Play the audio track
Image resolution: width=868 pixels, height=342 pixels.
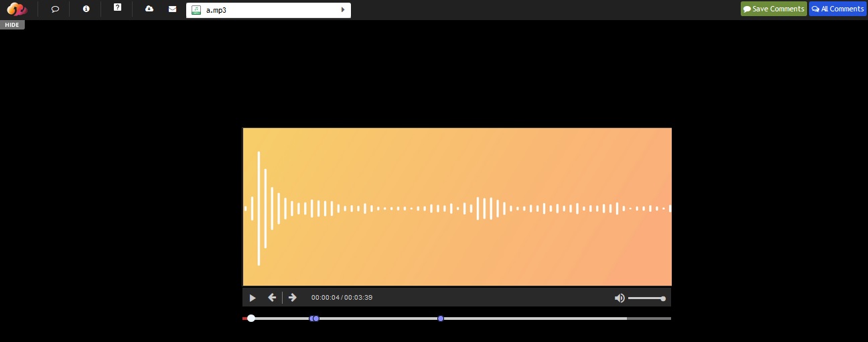coord(252,298)
